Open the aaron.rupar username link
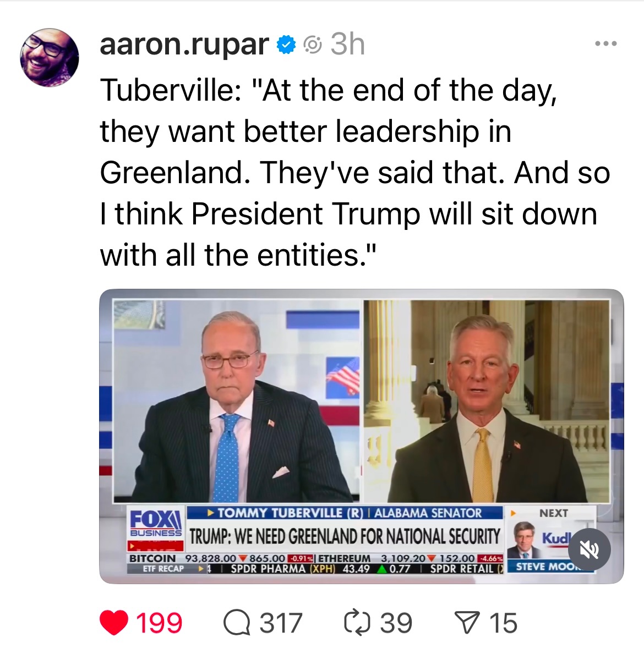The image size is (644, 654). click(x=184, y=44)
